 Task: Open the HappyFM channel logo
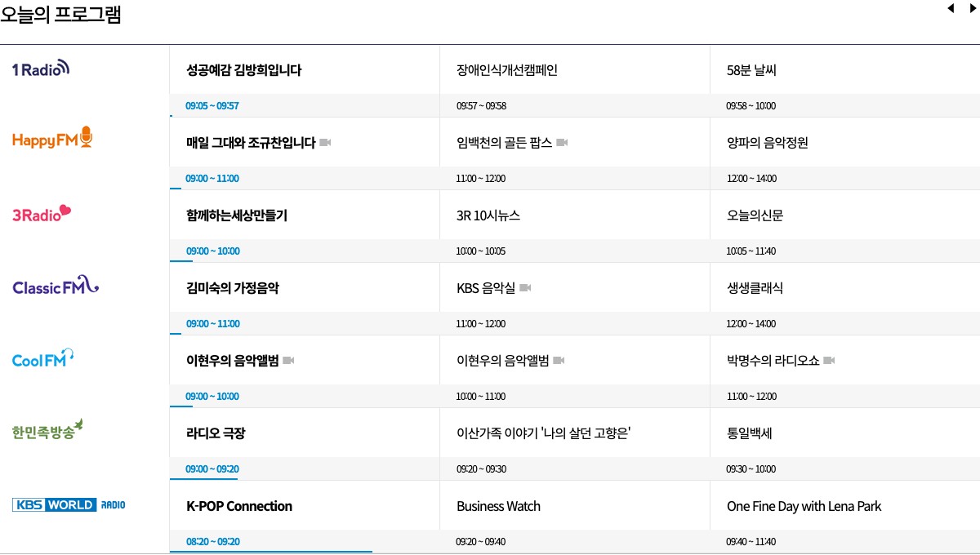click(x=52, y=139)
